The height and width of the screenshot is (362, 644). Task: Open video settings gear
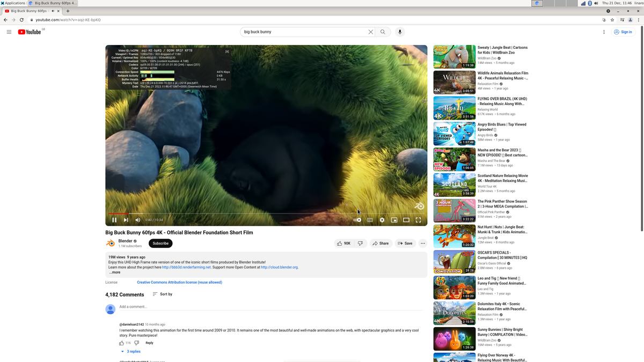tap(382, 220)
